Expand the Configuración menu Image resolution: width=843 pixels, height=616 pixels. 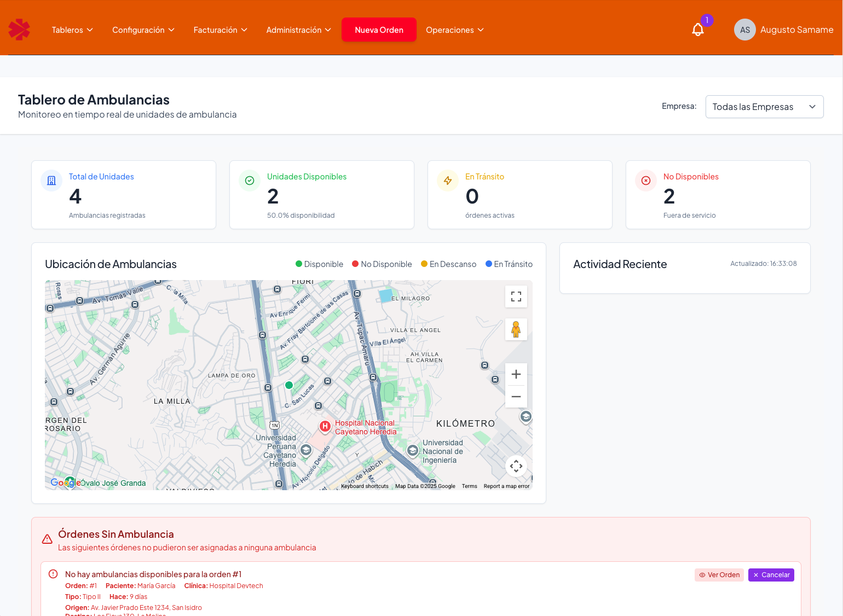(143, 30)
